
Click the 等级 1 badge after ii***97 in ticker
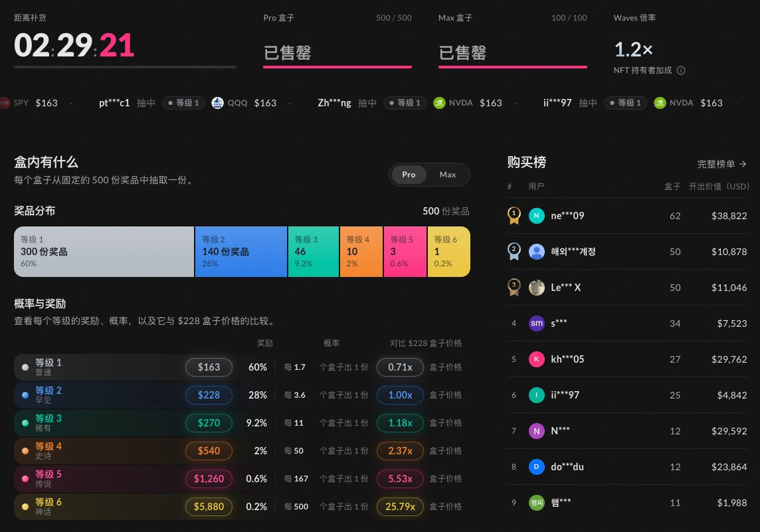click(625, 103)
